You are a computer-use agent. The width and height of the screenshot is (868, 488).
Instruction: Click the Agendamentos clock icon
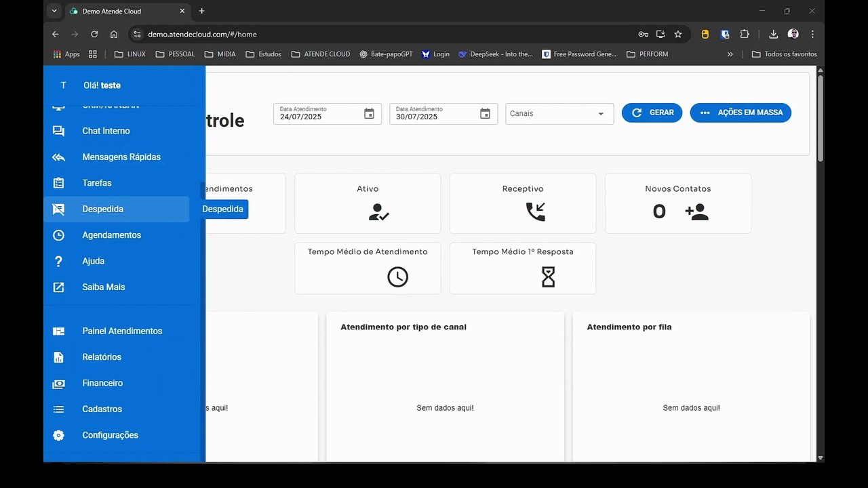(59, 235)
